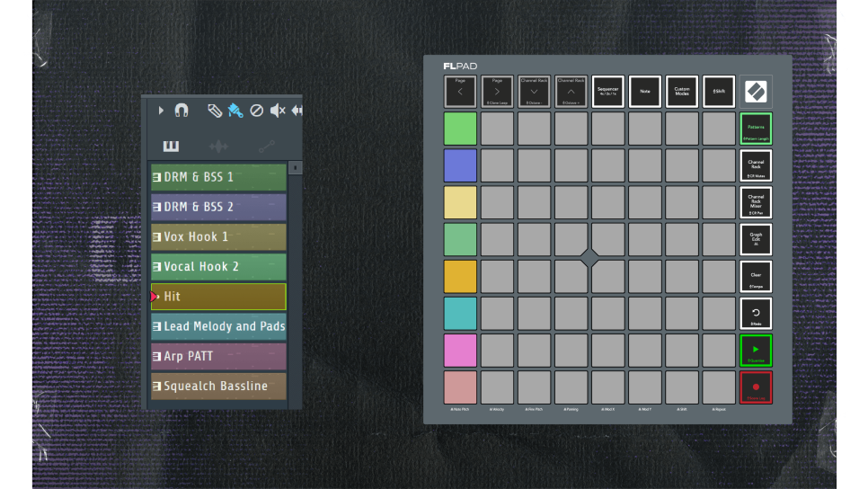Tap the grey pad above Mod X label
Screen dimensions: 868x489
click(607, 387)
